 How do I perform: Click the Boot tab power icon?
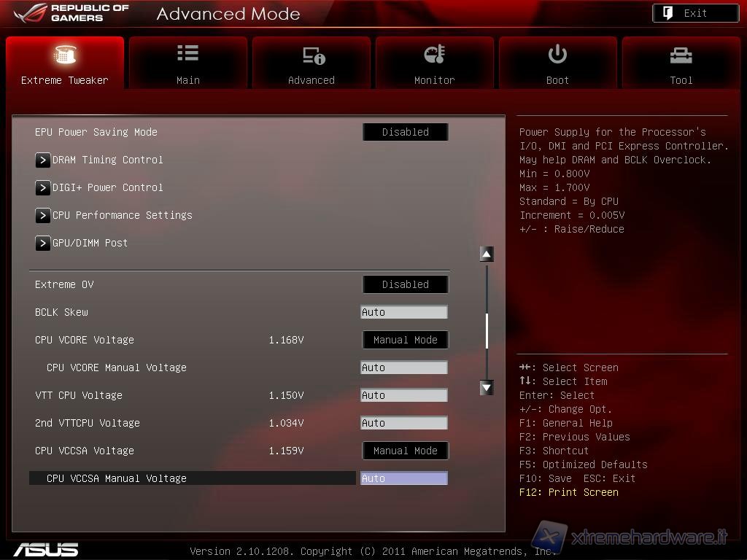pyautogui.click(x=557, y=55)
